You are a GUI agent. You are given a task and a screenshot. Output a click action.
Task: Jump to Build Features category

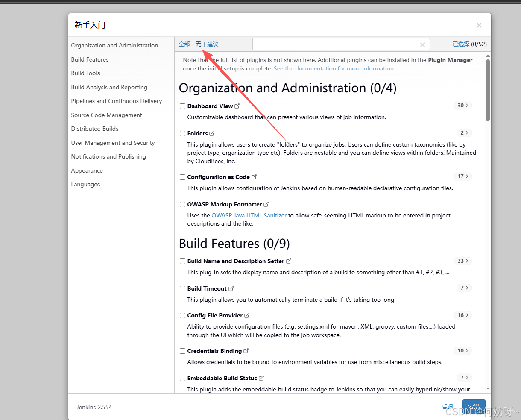[x=90, y=59]
